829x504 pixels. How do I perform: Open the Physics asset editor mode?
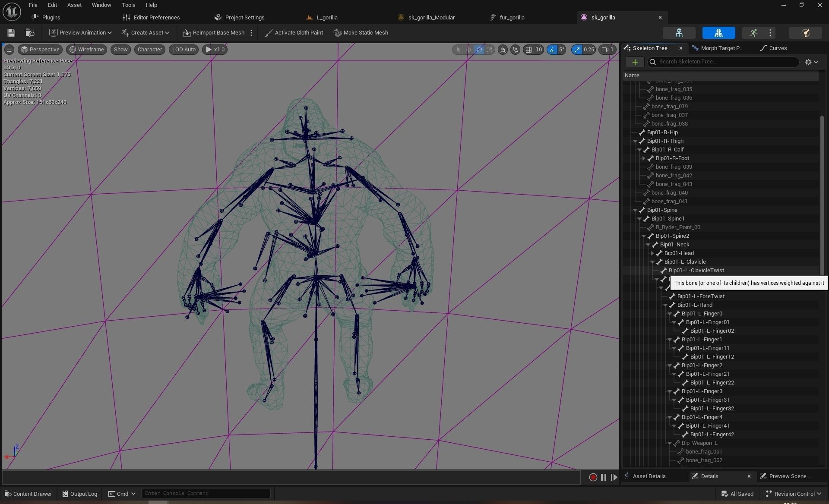[805, 33]
